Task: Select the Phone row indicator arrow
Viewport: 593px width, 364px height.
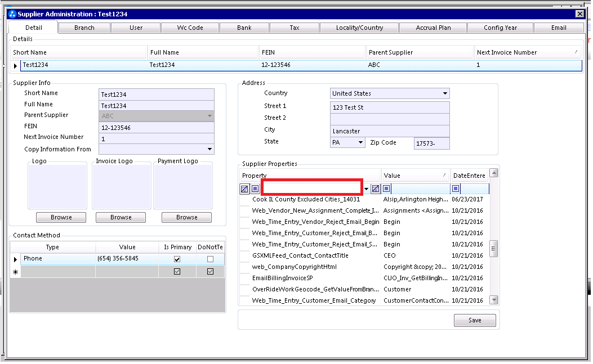Action: point(15,260)
